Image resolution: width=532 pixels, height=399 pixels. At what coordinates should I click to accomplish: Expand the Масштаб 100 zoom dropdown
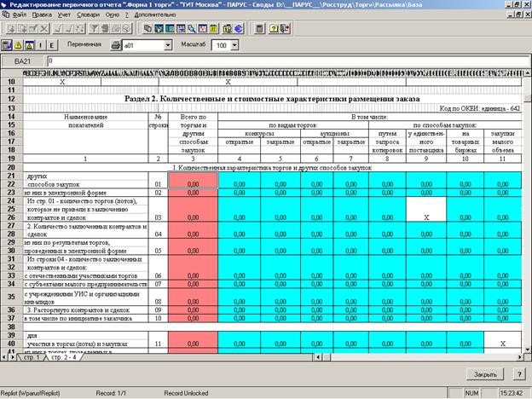coord(234,45)
